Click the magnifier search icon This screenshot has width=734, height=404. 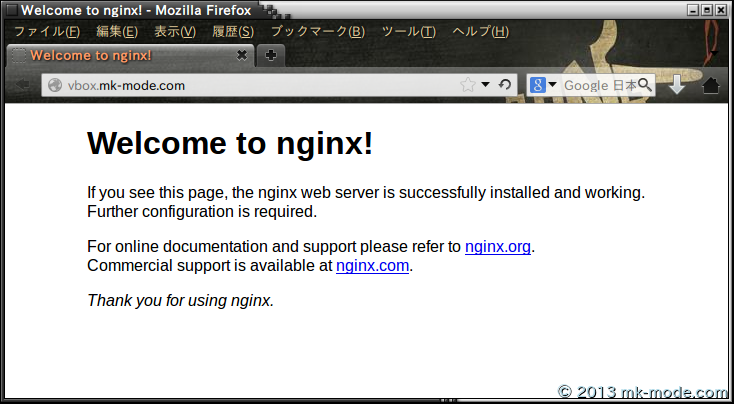pyautogui.click(x=645, y=85)
